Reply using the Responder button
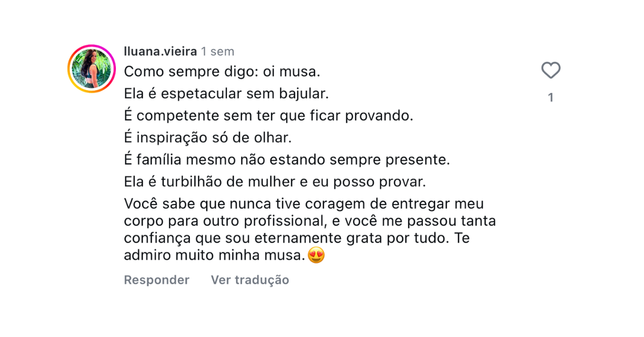 pos(157,280)
